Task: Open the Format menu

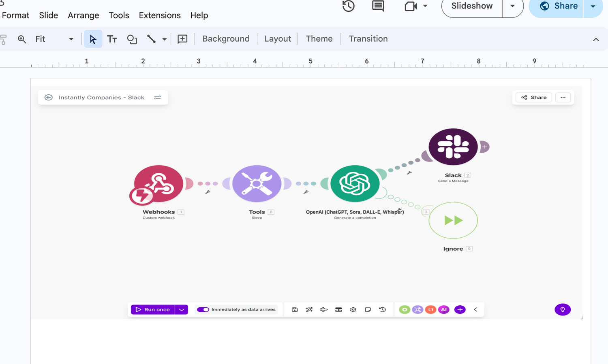Action: coord(15,15)
